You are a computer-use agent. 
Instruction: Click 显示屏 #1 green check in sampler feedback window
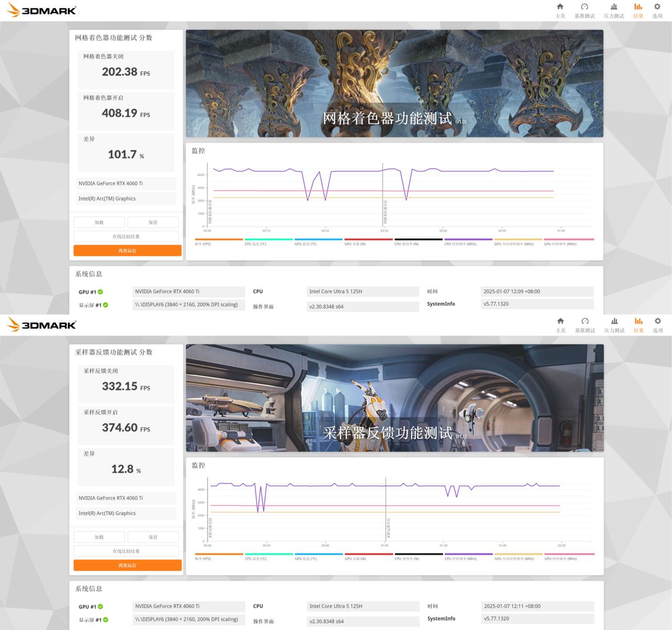[x=106, y=619]
